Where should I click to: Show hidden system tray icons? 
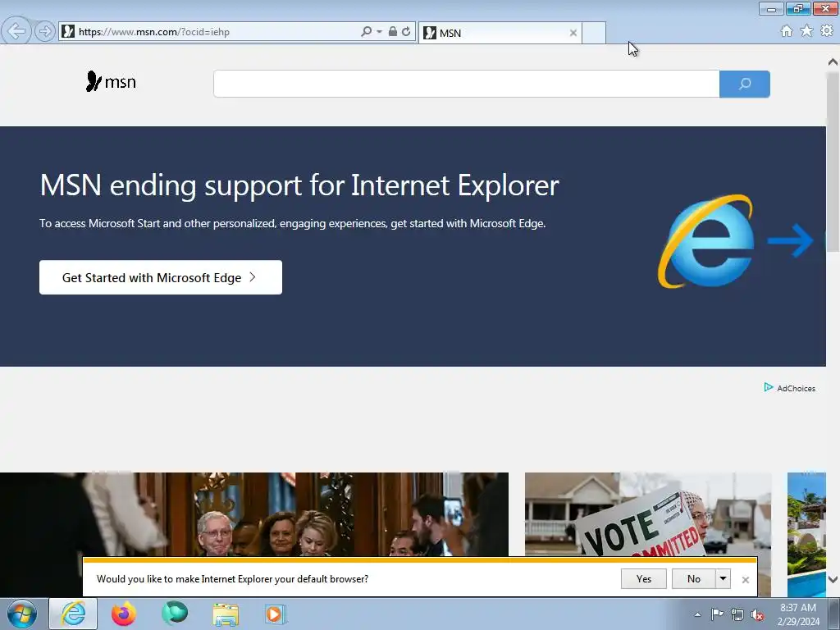coord(697,614)
